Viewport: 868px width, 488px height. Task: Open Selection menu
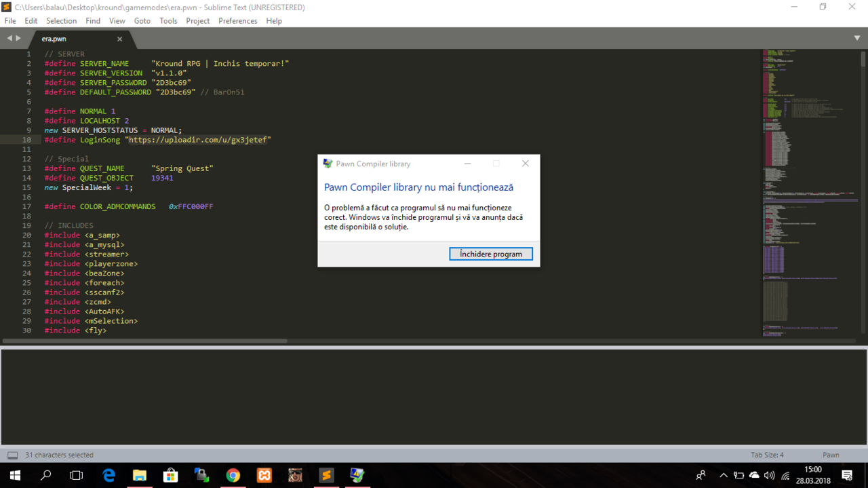(62, 21)
